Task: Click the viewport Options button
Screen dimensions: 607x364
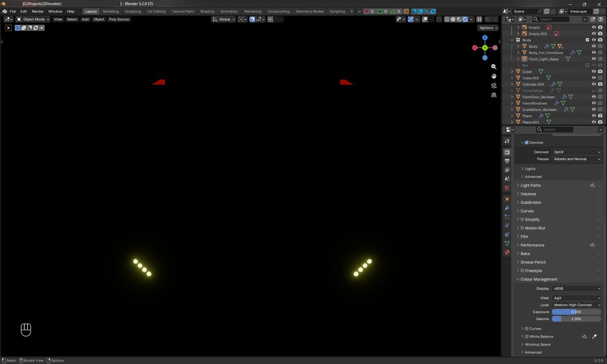Action: pos(488,28)
